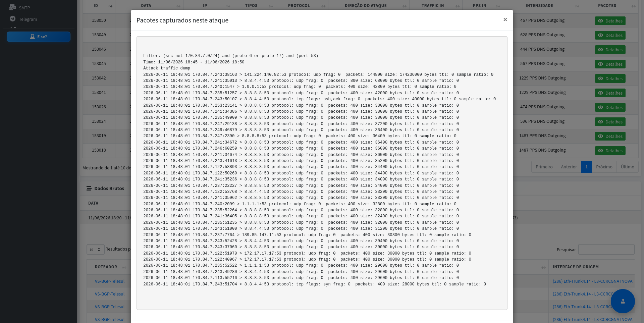Screen dimensions: 644x323
Task: Select pagination page 1
Action: click(x=586, y=167)
